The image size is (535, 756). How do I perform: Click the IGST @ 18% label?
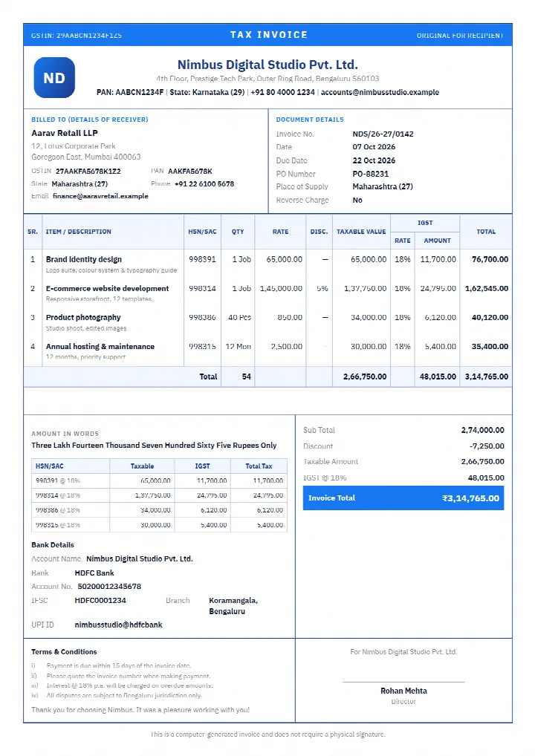325,478
